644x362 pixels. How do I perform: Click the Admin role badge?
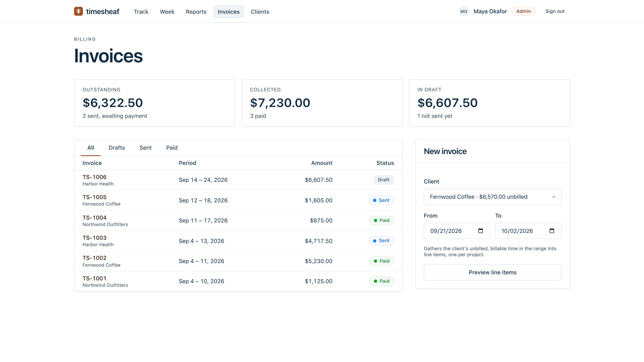tap(524, 11)
